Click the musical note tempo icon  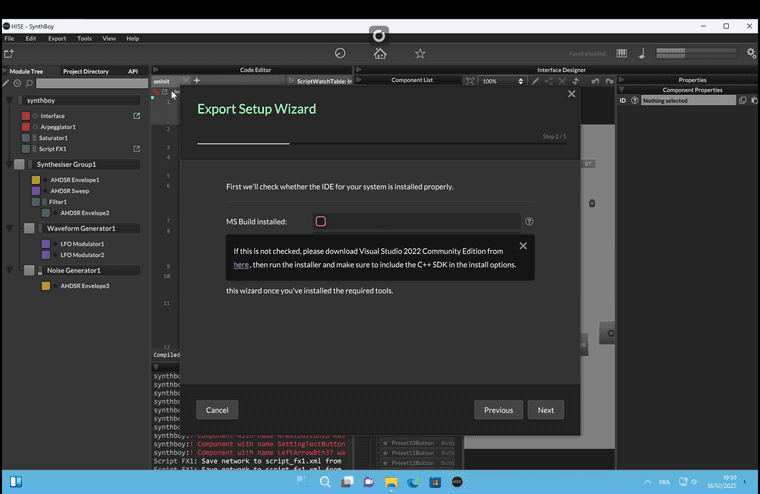tap(642, 53)
